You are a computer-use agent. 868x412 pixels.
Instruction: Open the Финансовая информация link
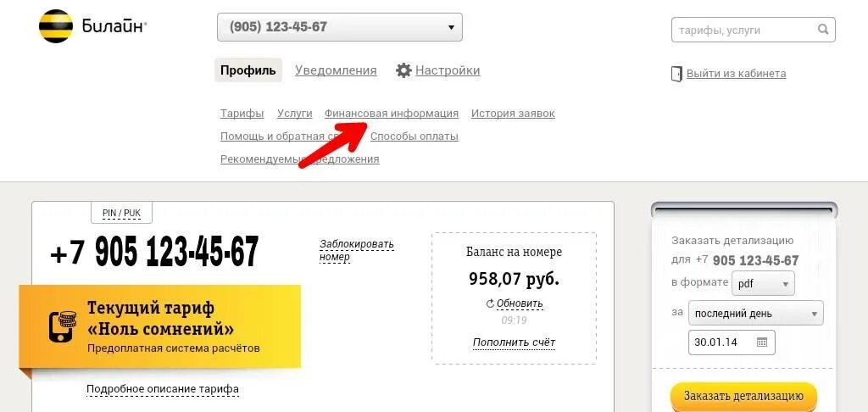392,114
